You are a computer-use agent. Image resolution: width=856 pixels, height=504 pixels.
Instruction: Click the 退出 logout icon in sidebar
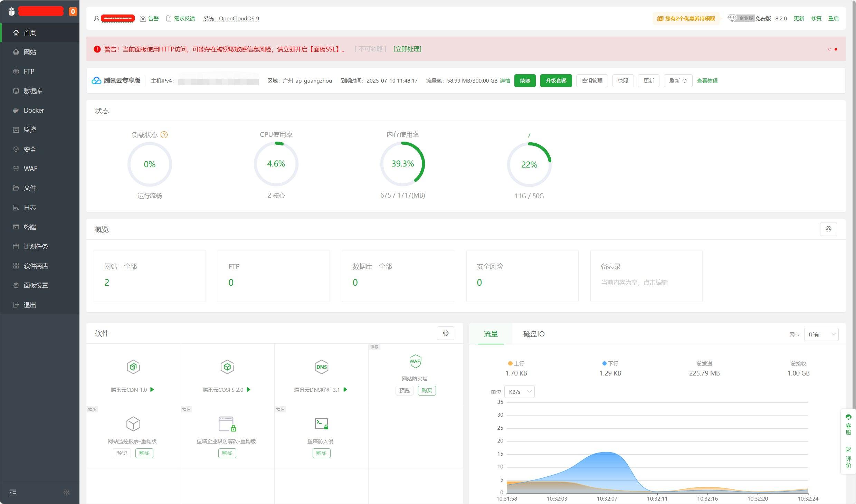16,305
